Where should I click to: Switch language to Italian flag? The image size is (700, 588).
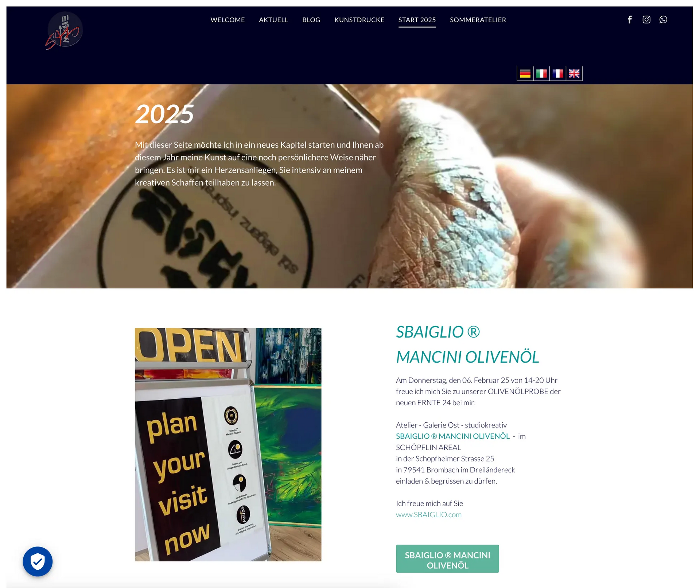(541, 74)
